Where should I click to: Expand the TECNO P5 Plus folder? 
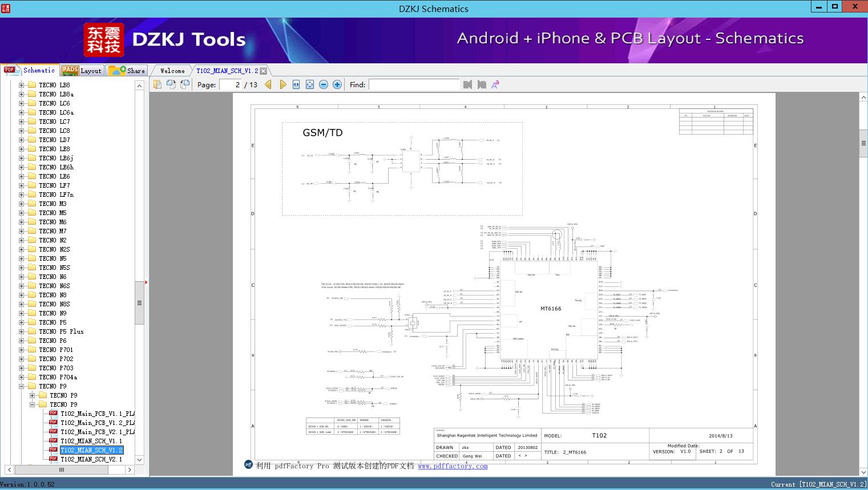(22, 331)
